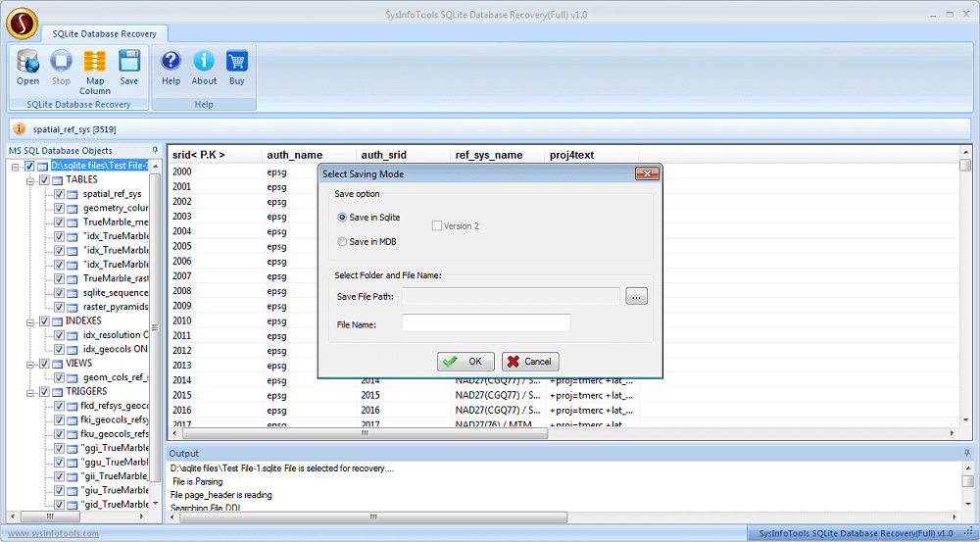Select the Save in MDB radio option
The image size is (980, 542).
click(342, 242)
